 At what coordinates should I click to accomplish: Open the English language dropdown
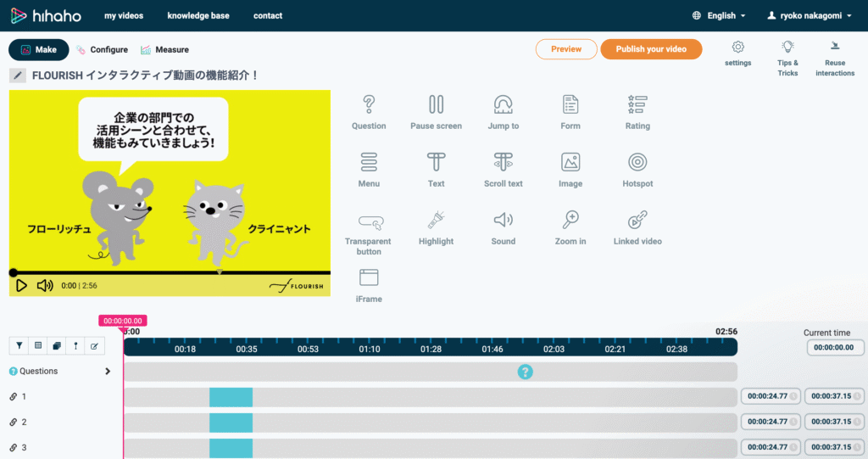click(719, 15)
